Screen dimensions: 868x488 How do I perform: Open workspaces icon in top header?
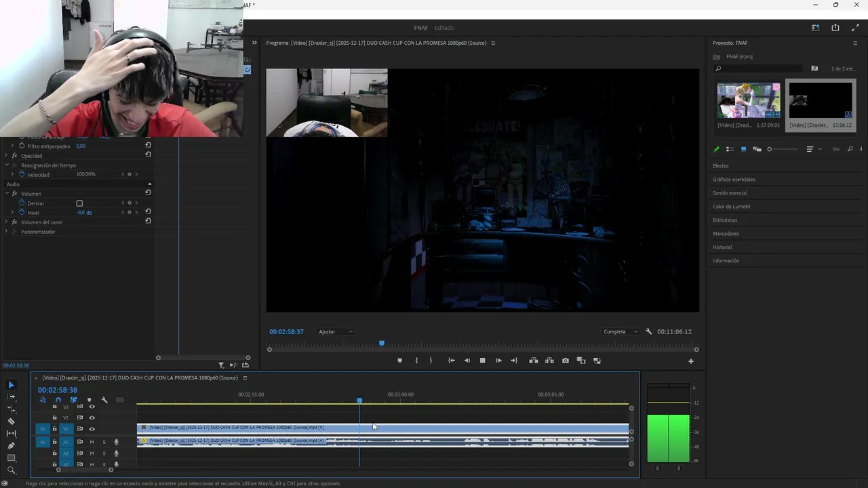pyautogui.click(x=815, y=28)
